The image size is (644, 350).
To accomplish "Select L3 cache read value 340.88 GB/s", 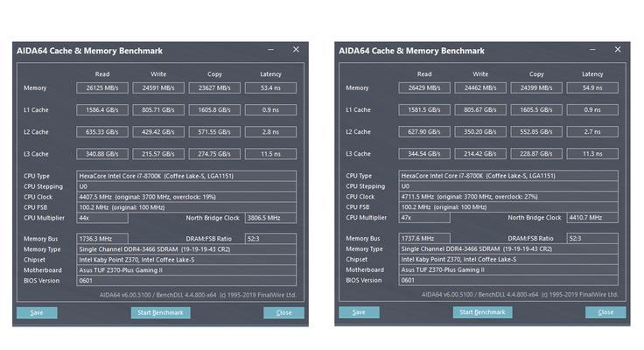I will click(x=102, y=154).
